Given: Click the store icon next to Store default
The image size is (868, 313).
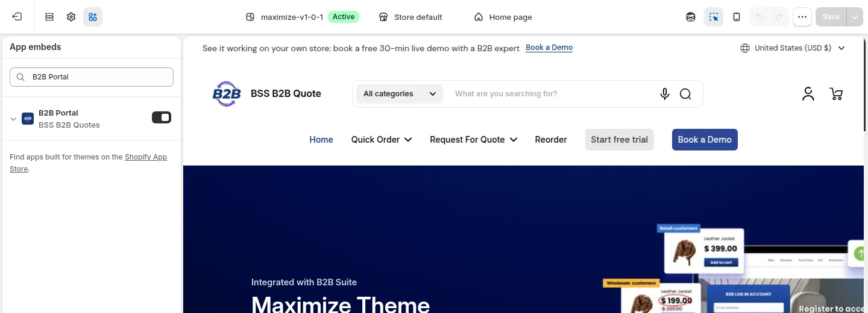Looking at the screenshot, I should coord(383,17).
